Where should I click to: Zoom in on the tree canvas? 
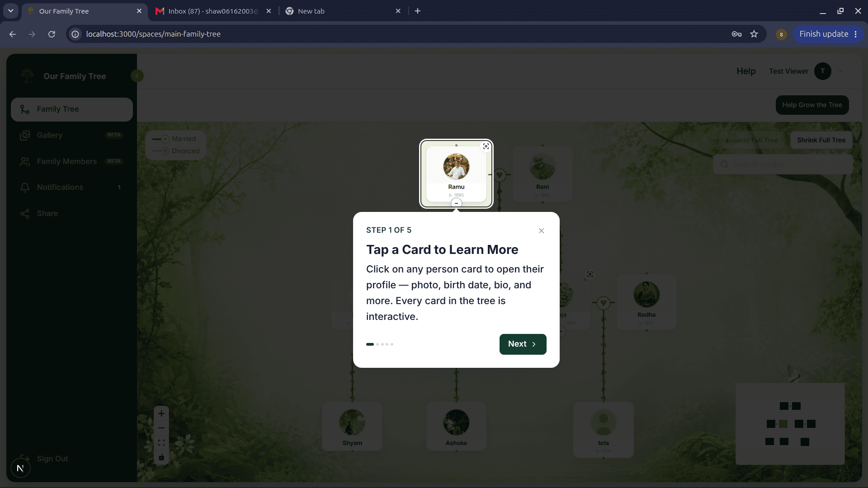161,413
